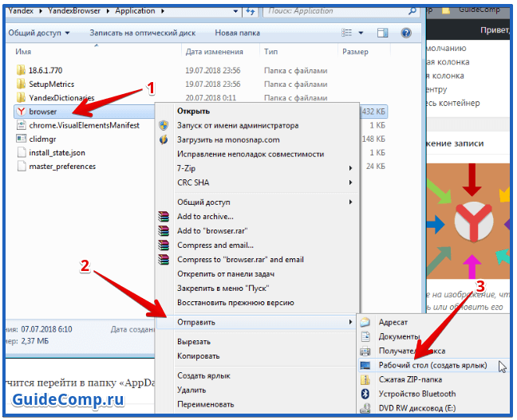Expand the 7-Zip submenu
Screen dimensions: 517x420
[x=350, y=168]
